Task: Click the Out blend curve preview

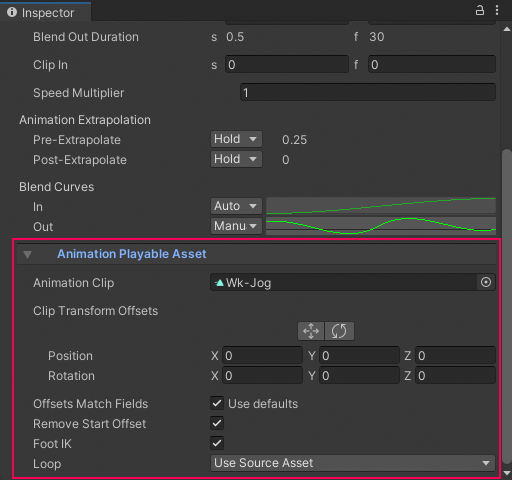Action: point(381,226)
